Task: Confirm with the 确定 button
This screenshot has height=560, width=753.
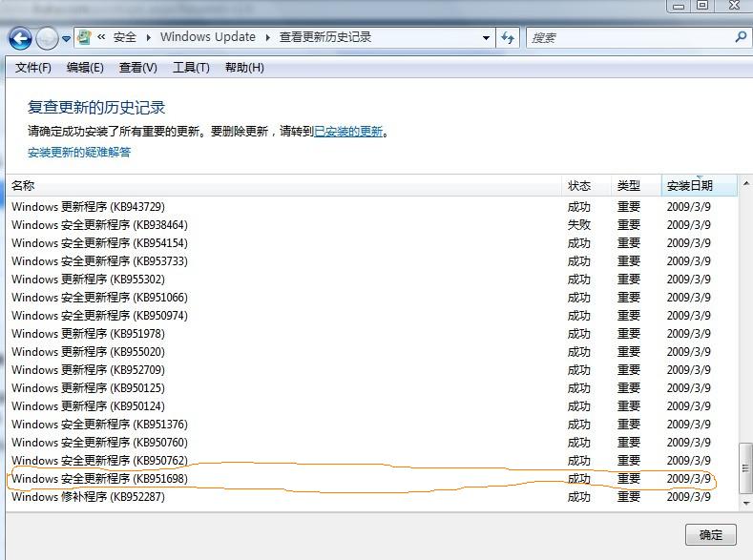Action: point(711,534)
